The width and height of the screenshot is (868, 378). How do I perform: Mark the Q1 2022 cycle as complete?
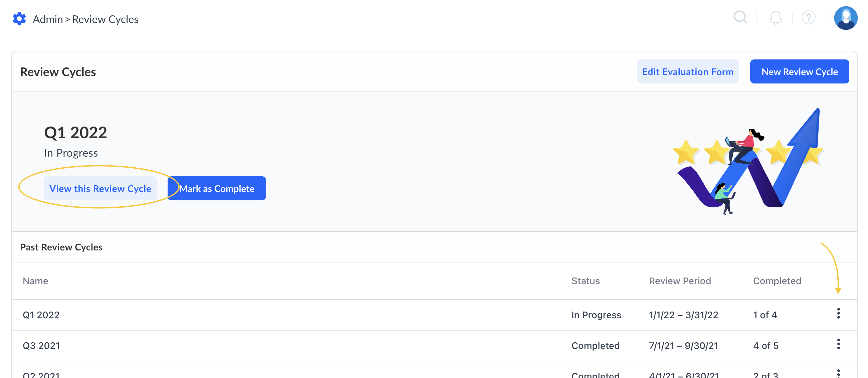coord(217,189)
